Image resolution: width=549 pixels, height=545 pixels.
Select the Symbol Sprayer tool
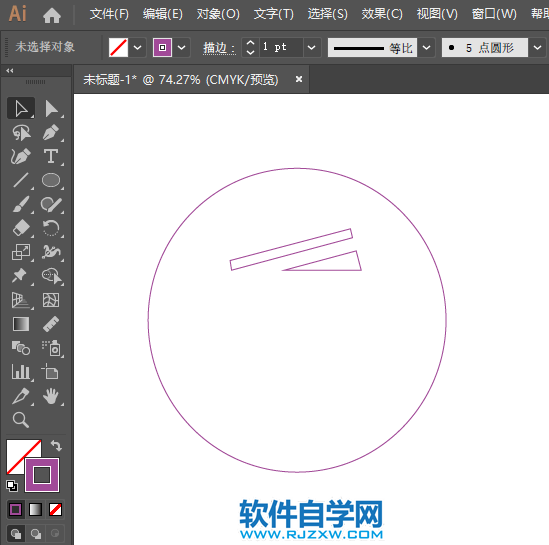coord(51,348)
